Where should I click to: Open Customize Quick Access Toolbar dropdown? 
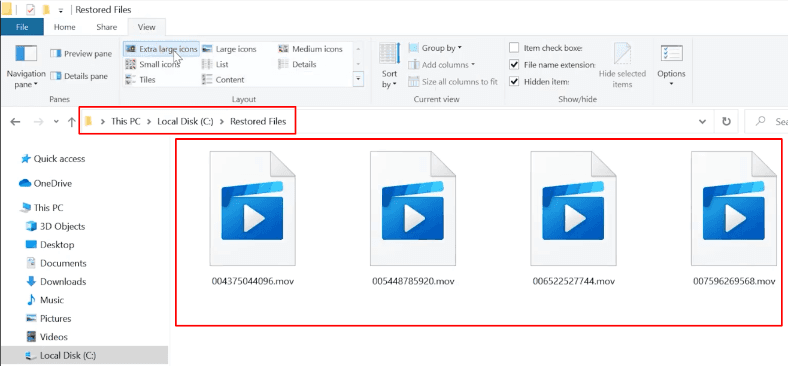(x=61, y=11)
